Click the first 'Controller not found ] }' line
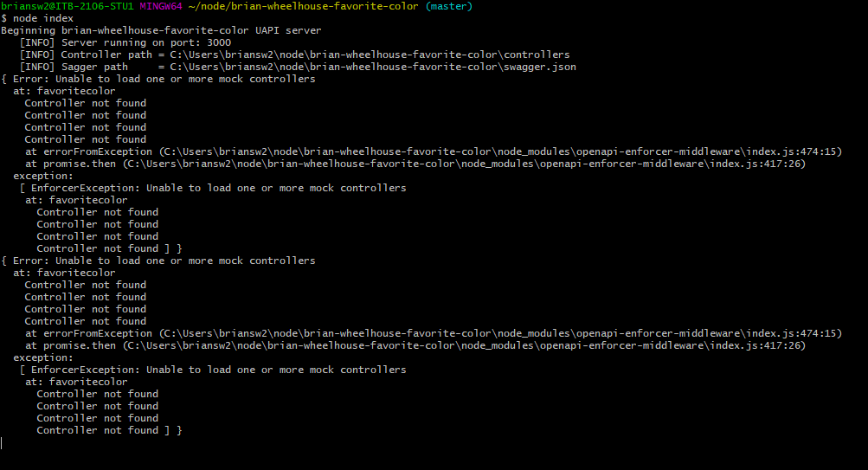This screenshot has height=470, width=868. [109, 248]
